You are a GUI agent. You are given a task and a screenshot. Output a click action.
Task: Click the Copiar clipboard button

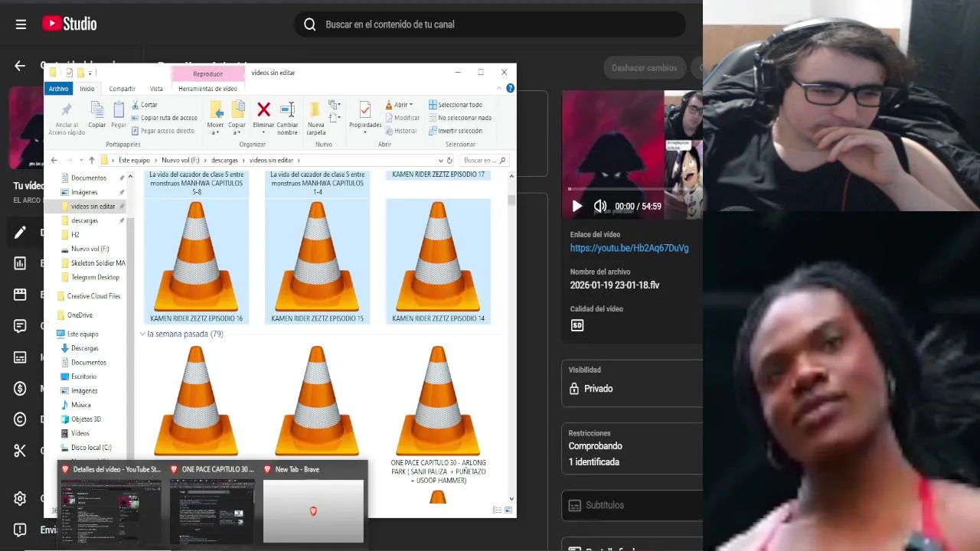[97, 114]
